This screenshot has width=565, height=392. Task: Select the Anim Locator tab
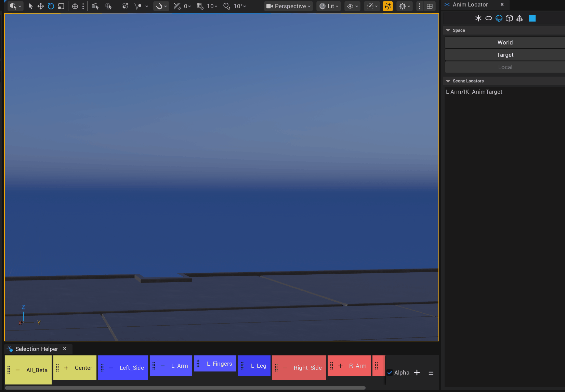470,5
